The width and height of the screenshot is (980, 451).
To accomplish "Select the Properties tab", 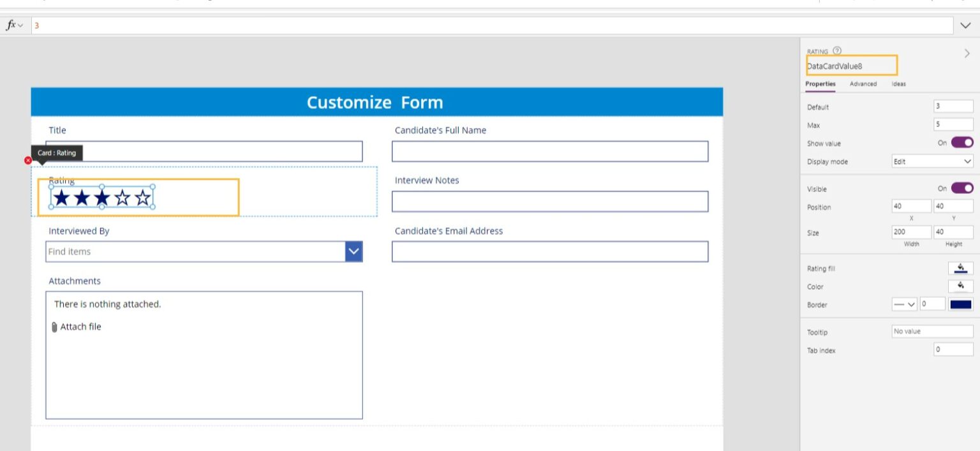I will point(820,84).
